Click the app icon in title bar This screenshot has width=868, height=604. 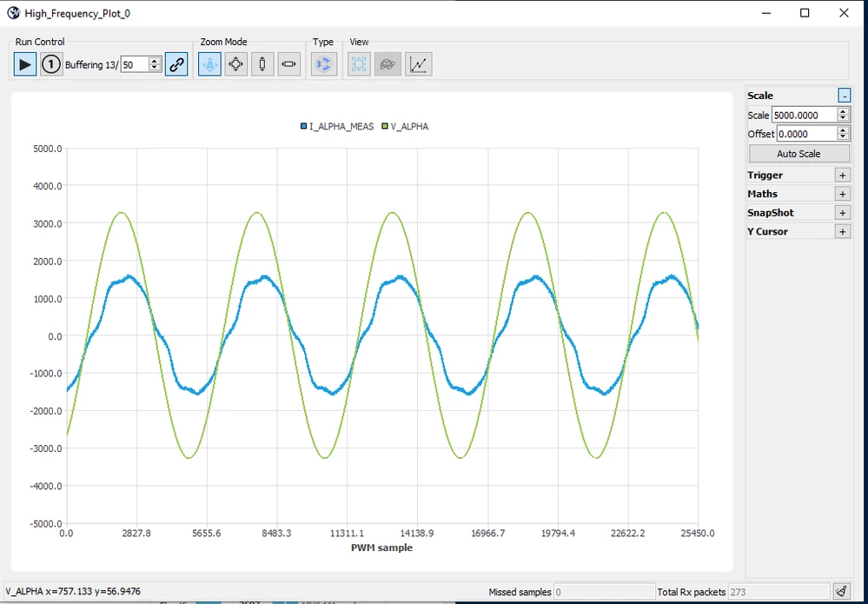click(x=13, y=13)
